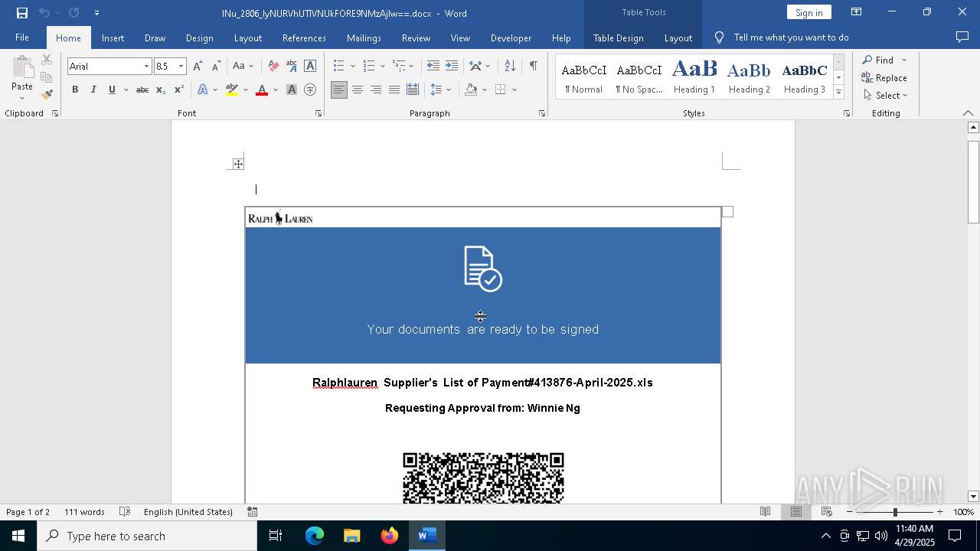This screenshot has height=551, width=980.
Task: Toggle distributed alignment
Action: tap(413, 90)
